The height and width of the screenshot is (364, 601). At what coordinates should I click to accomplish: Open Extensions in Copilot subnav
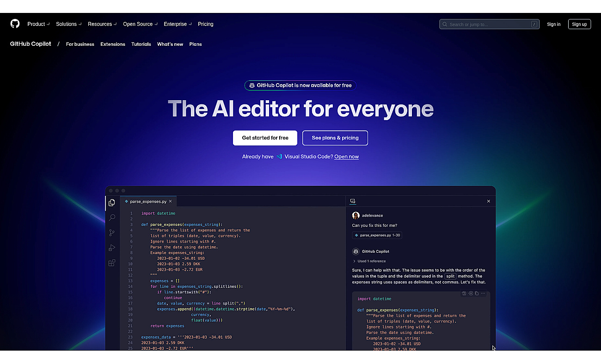(113, 44)
